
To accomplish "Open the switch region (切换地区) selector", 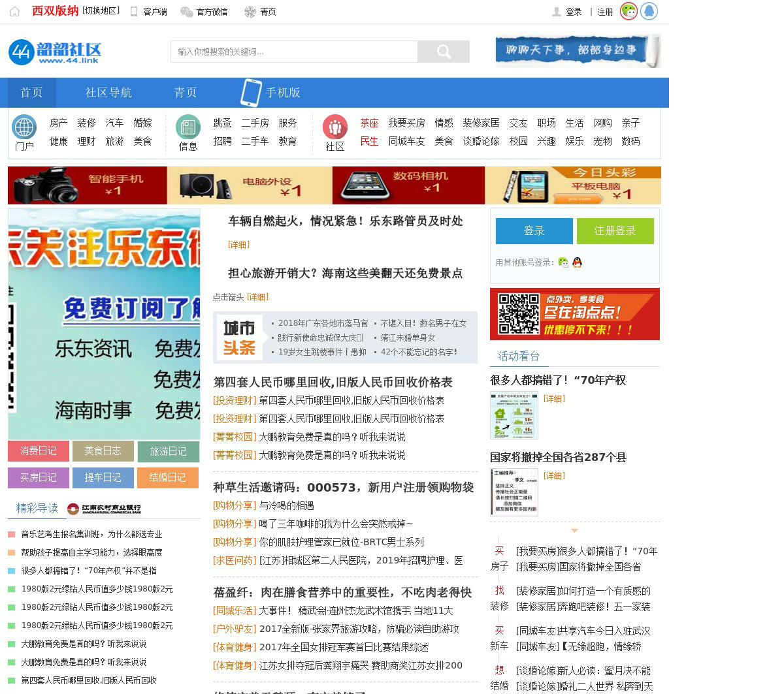I will [x=101, y=11].
